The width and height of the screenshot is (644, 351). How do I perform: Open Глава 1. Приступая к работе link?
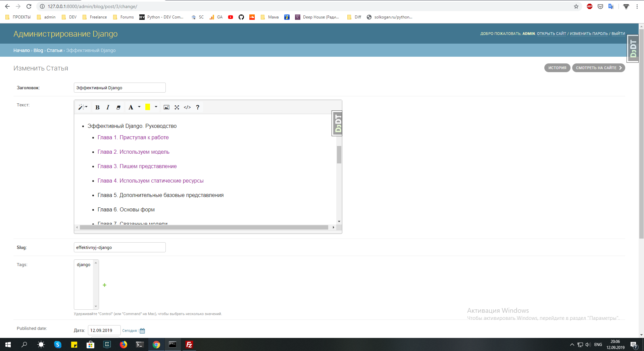[133, 137]
